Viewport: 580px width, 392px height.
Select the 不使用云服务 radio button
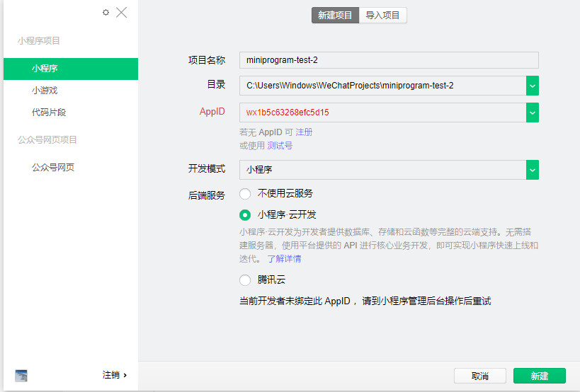245,194
